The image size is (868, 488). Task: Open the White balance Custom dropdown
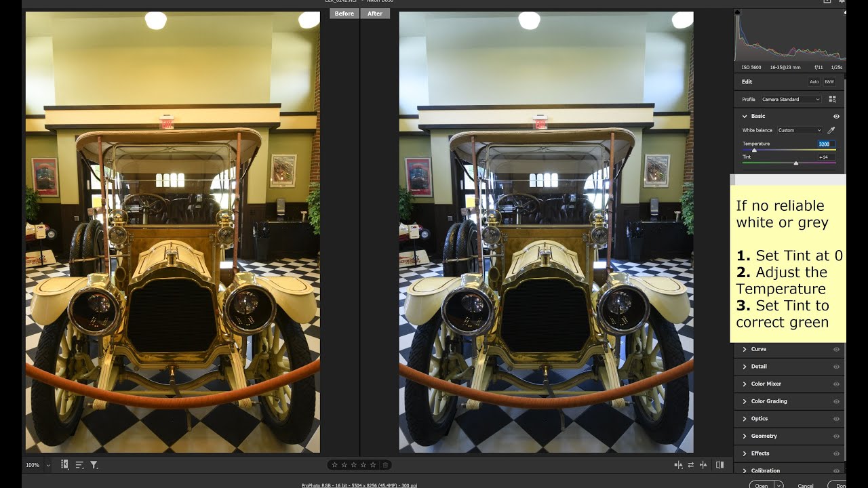click(x=800, y=130)
